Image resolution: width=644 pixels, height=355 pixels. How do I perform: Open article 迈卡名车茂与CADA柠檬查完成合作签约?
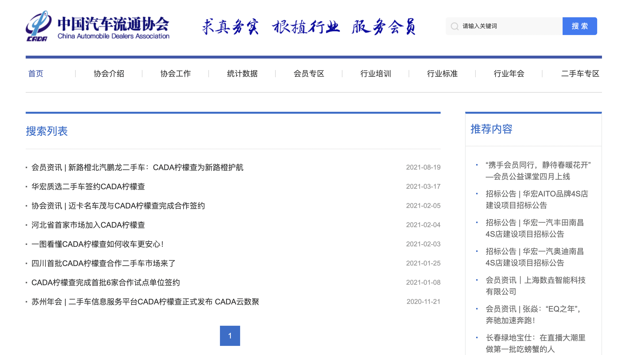118,206
